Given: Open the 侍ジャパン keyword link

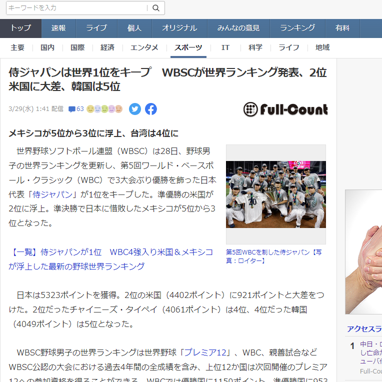Looking at the screenshot, I should (52, 194).
